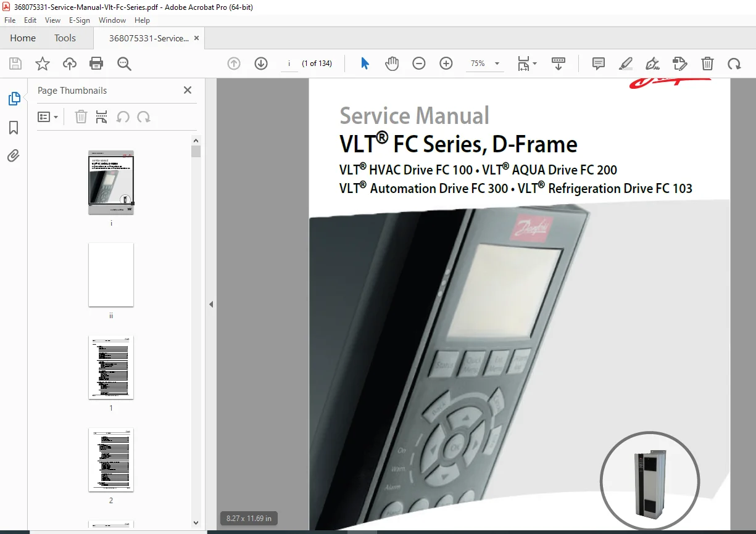Select the blank page thumbnail ii
The image size is (756, 534).
tap(111, 274)
